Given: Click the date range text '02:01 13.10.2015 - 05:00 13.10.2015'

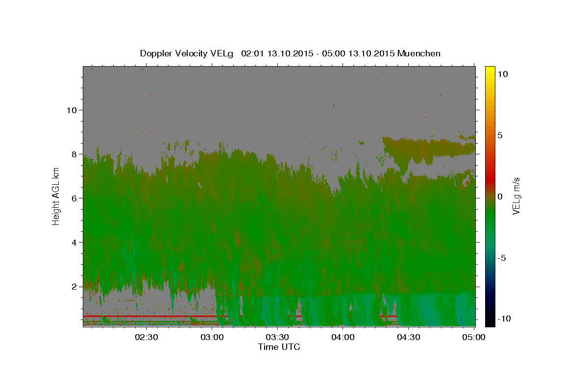Looking at the screenshot, I should 318,53.
